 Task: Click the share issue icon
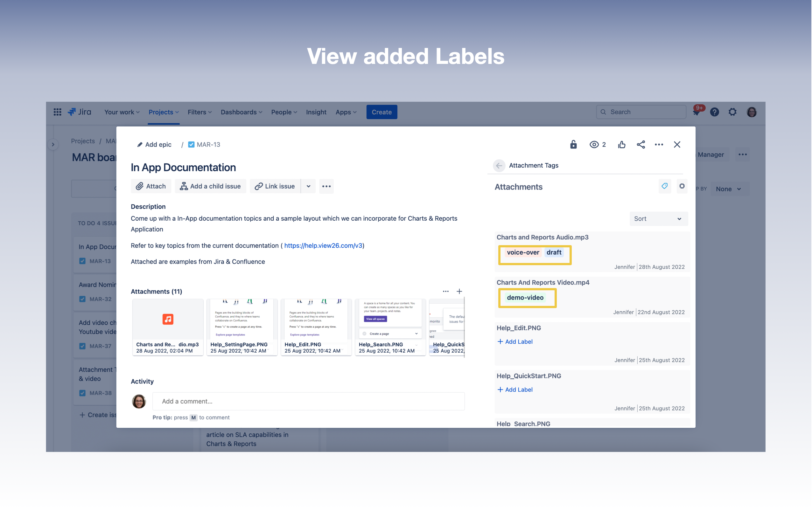pos(641,145)
